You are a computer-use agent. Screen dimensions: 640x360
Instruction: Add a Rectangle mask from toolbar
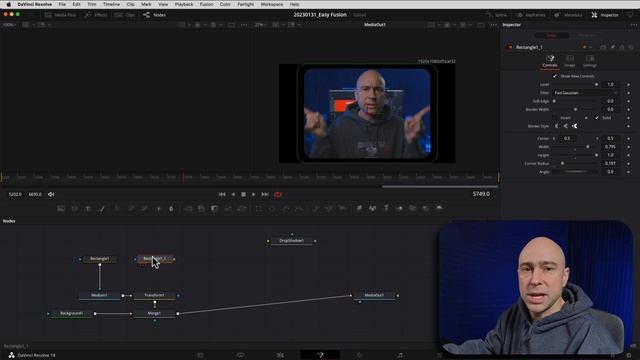(258, 209)
